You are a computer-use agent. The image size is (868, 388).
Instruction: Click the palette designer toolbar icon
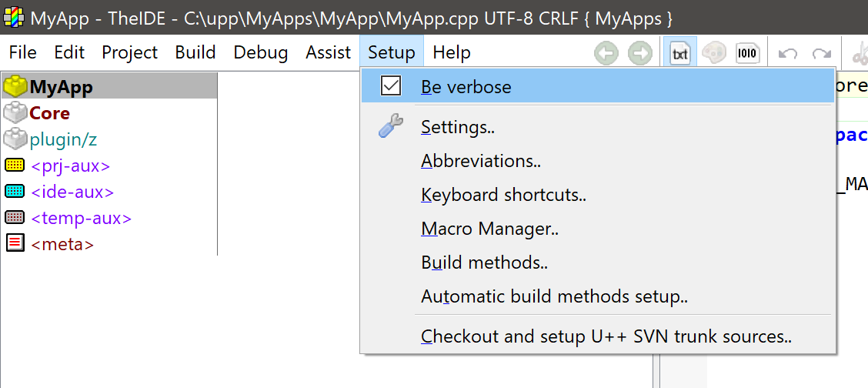click(x=714, y=53)
